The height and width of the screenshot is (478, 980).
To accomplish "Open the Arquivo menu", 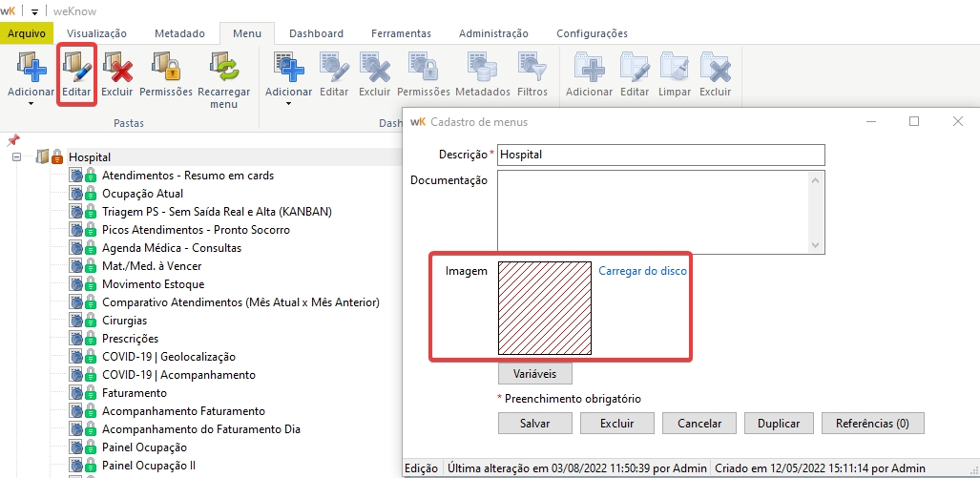I will click(x=27, y=33).
